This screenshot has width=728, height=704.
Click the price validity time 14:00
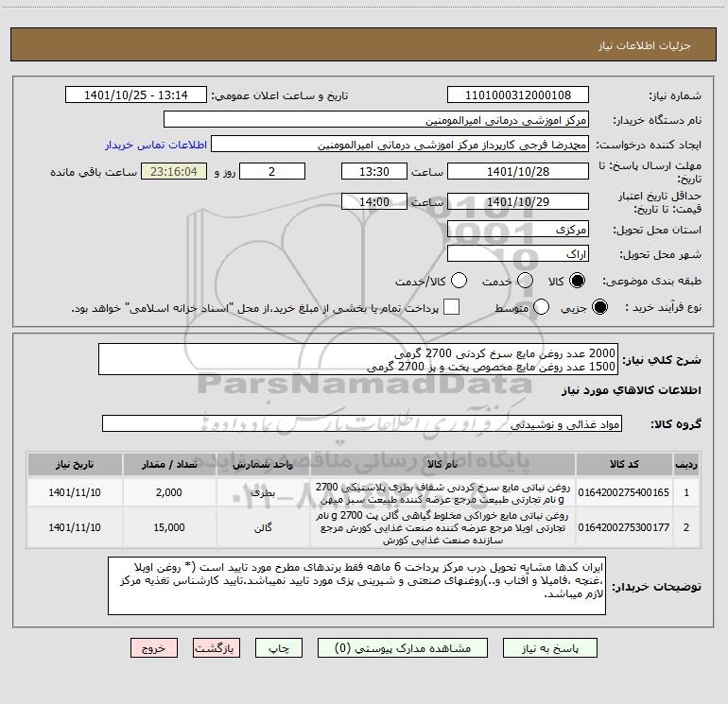[374, 201]
